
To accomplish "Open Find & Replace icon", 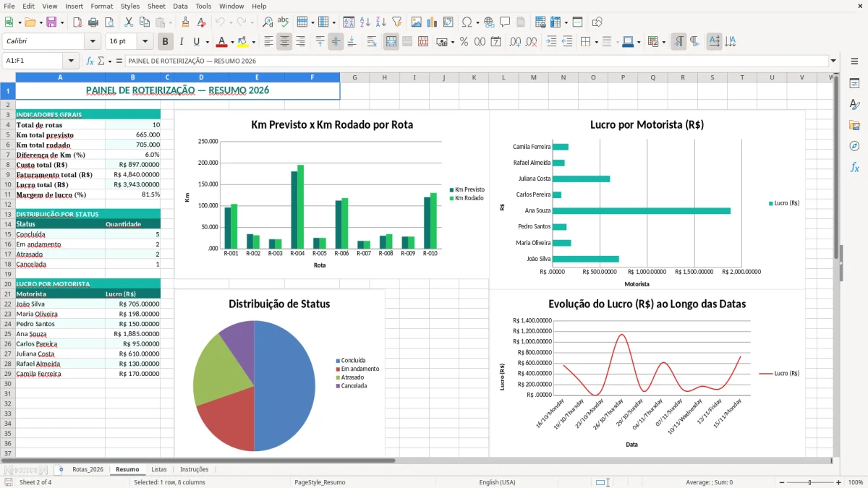I will pos(268,22).
